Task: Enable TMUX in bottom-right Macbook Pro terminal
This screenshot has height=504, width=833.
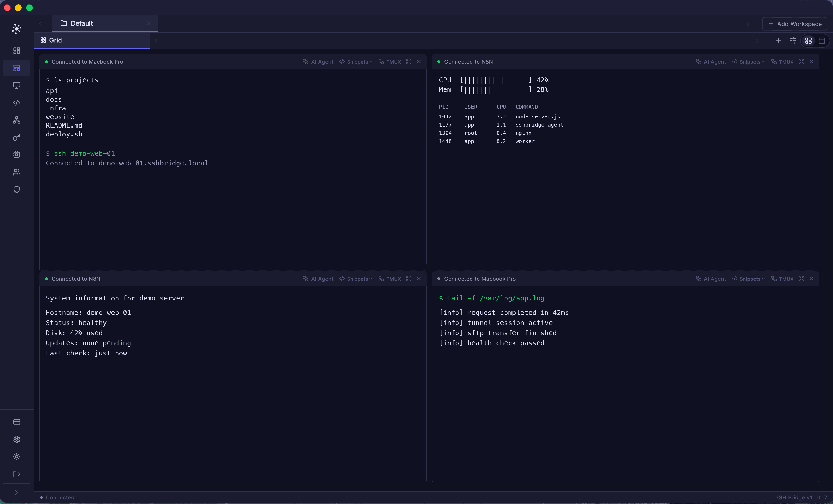Action: (782, 279)
